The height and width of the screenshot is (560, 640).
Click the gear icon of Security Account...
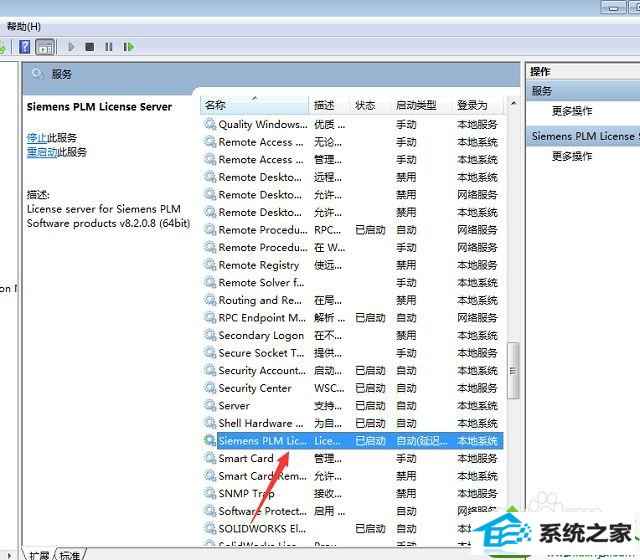pyautogui.click(x=210, y=370)
